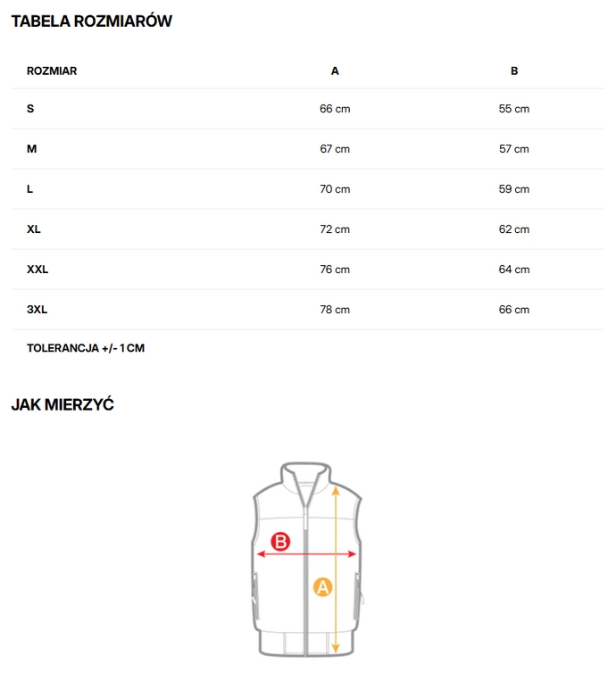Click column header A

(335, 71)
